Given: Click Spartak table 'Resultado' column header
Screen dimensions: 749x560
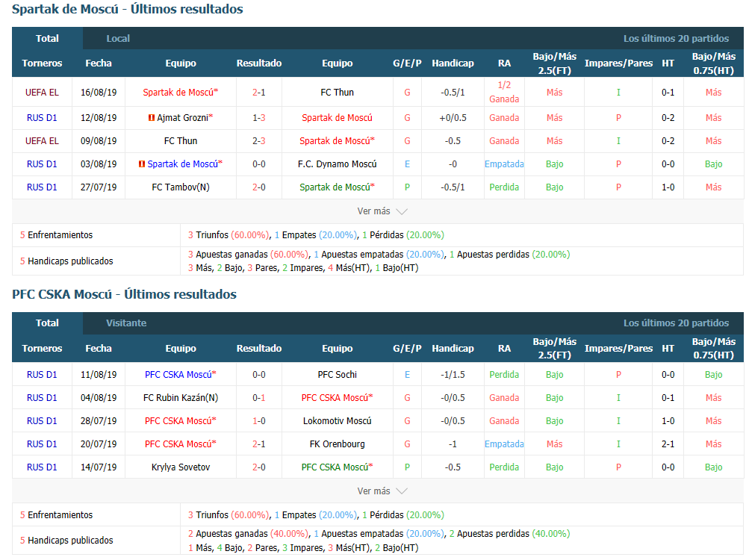Looking at the screenshot, I should tap(259, 63).
